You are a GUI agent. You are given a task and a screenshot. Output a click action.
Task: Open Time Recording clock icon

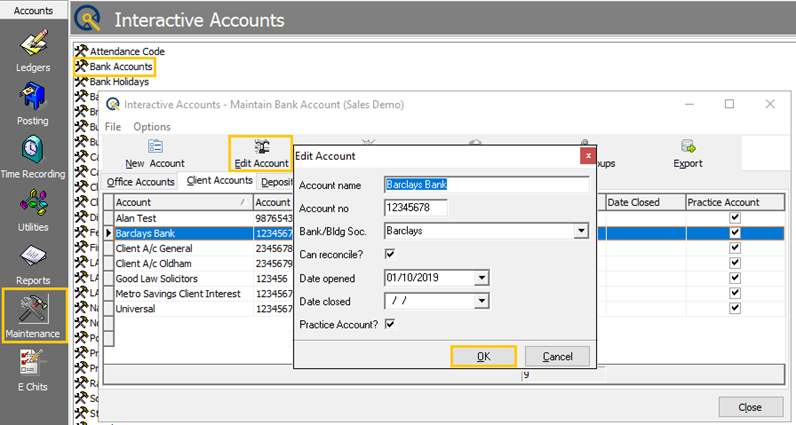point(32,149)
